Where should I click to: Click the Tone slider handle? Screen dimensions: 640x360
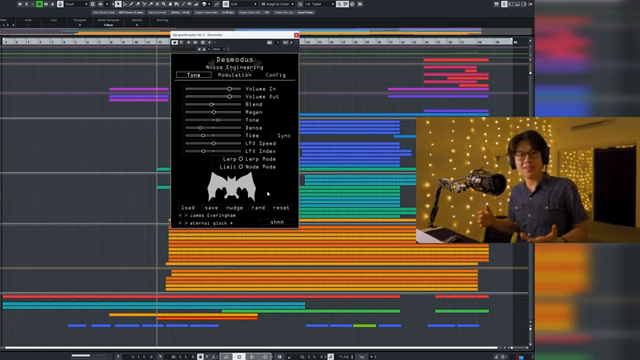click(218, 120)
